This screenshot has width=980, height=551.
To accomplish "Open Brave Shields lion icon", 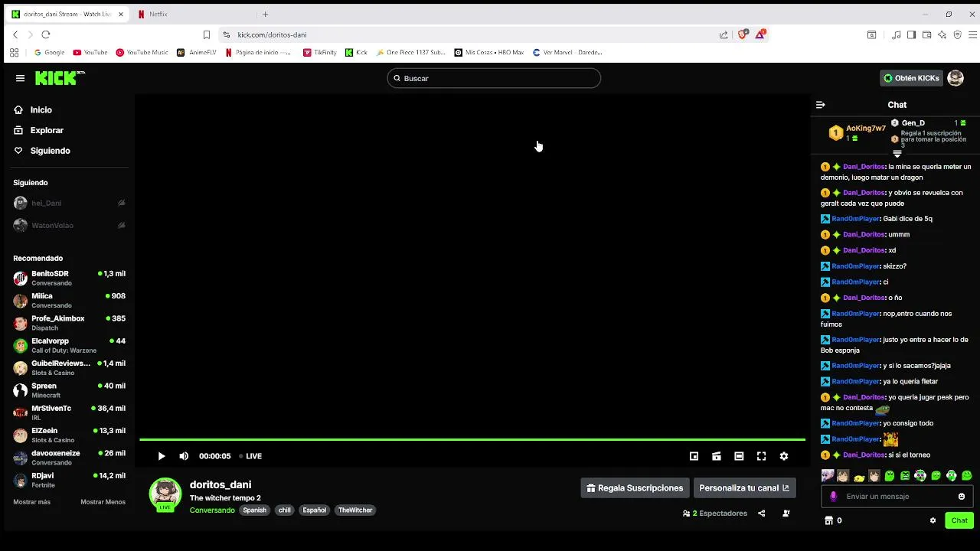I will (x=742, y=34).
